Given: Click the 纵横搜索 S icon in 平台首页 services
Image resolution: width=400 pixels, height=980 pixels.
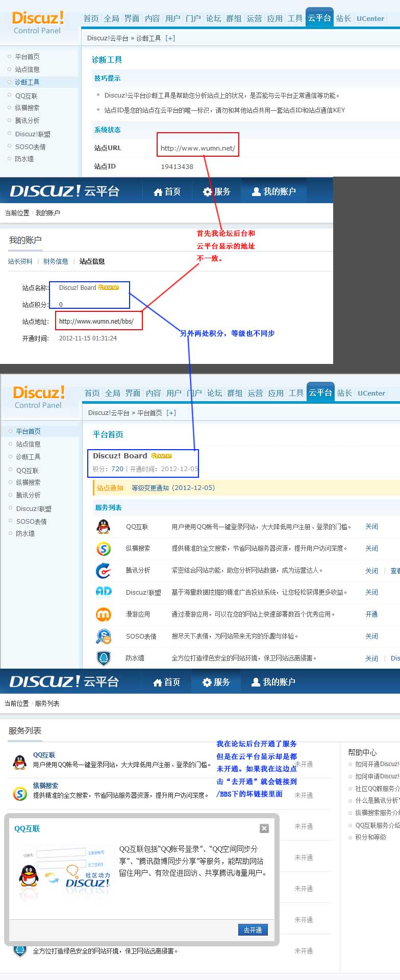Looking at the screenshot, I should 104,548.
